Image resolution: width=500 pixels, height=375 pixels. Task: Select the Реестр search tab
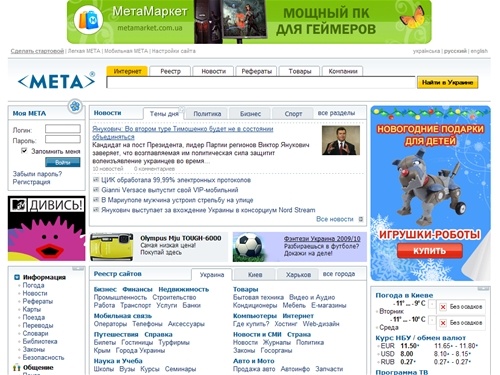click(x=170, y=71)
